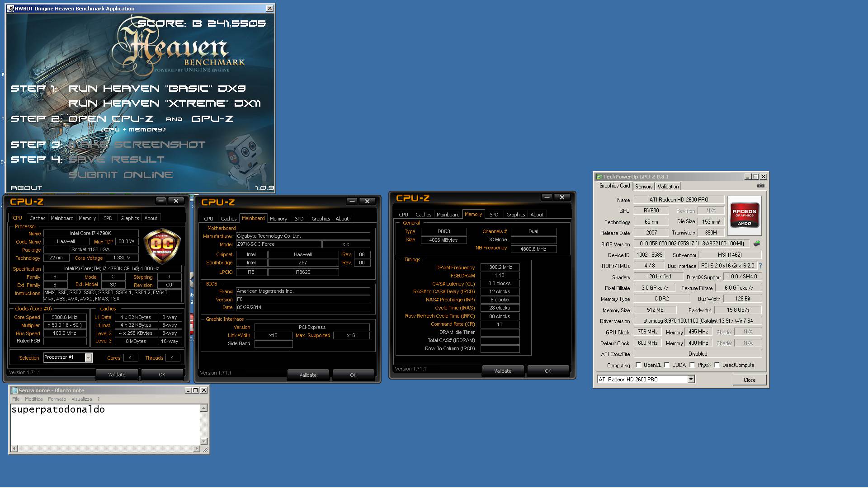Open the Processor #1 selection dropdown
The image size is (868, 488).
pyautogui.click(x=88, y=358)
